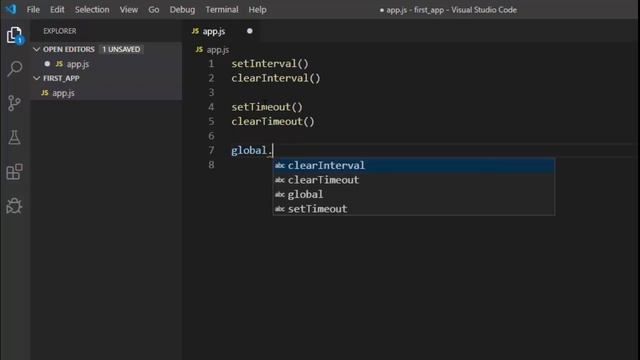The width and height of the screenshot is (640, 360).
Task: Open the Extensions view icon
Action: (14, 171)
